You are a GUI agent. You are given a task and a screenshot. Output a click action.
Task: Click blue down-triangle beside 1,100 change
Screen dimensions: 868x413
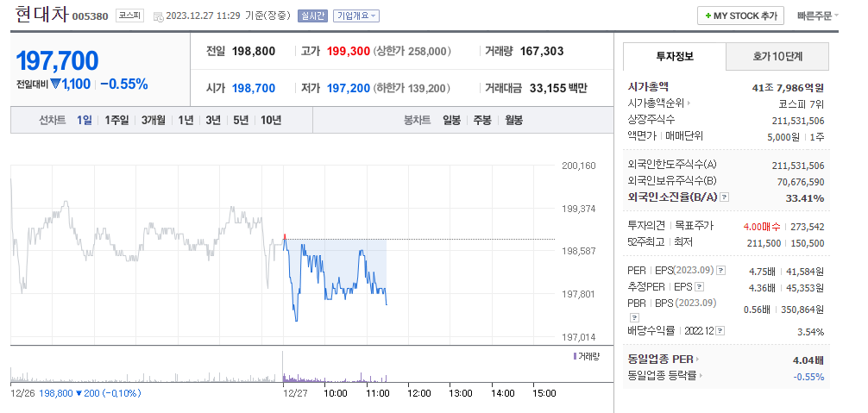(x=55, y=84)
